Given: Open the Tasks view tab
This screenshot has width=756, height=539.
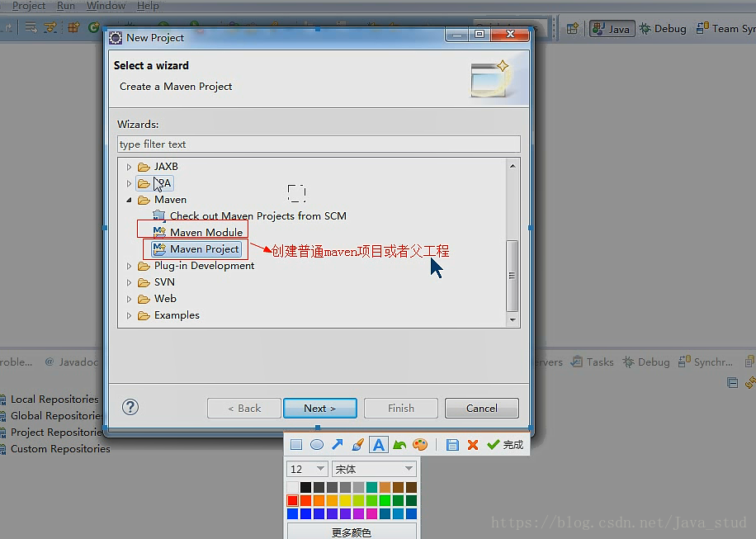Looking at the screenshot, I should click(x=592, y=362).
